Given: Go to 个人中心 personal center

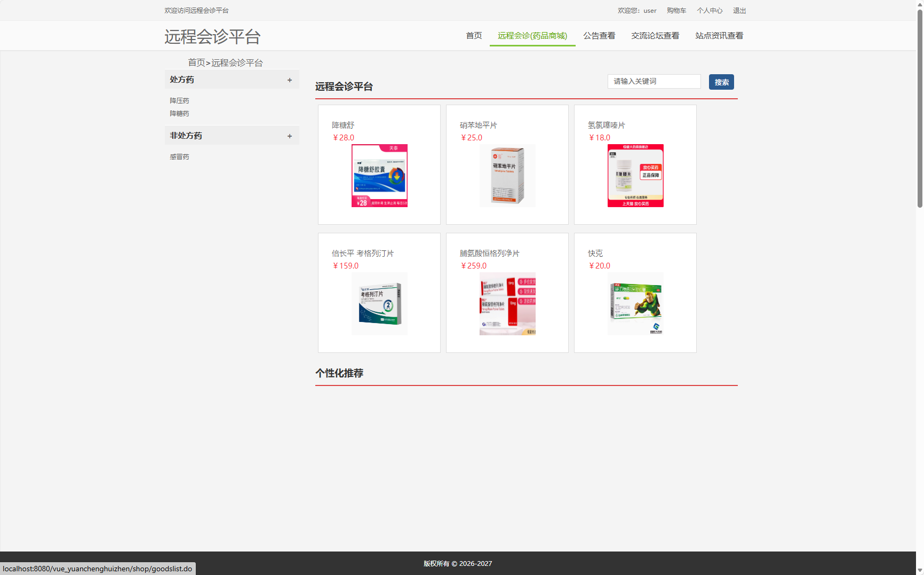Looking at the screenshot, I should (x=710, y=10).
